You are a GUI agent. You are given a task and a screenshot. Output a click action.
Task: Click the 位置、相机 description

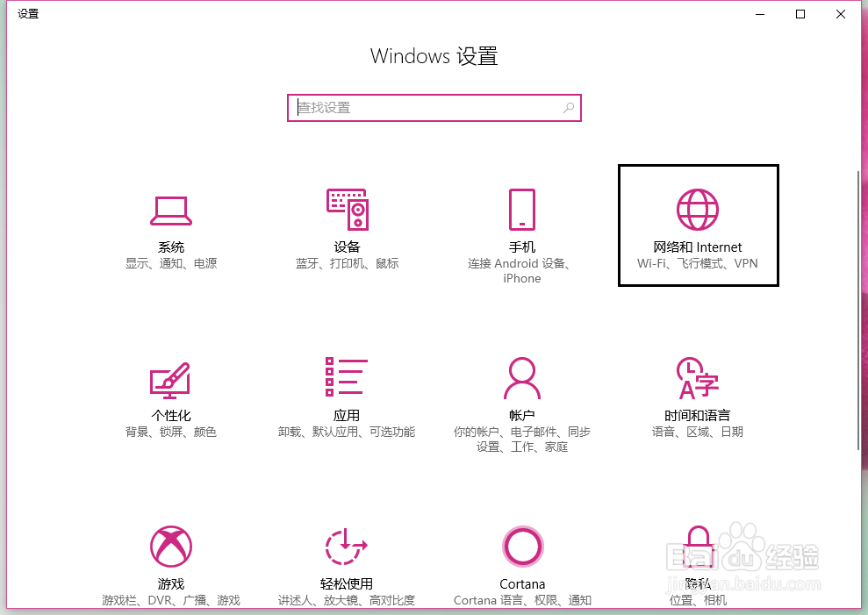point(698,601)
